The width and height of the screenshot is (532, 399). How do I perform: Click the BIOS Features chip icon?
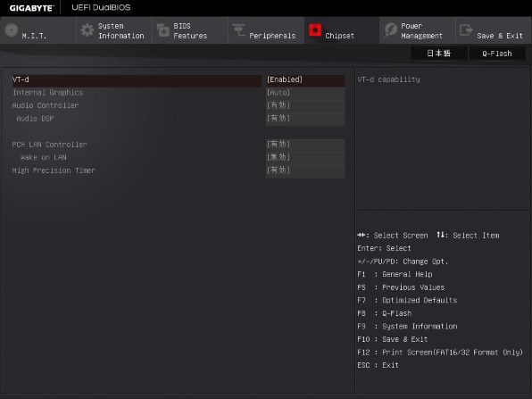tap(163, 30)
